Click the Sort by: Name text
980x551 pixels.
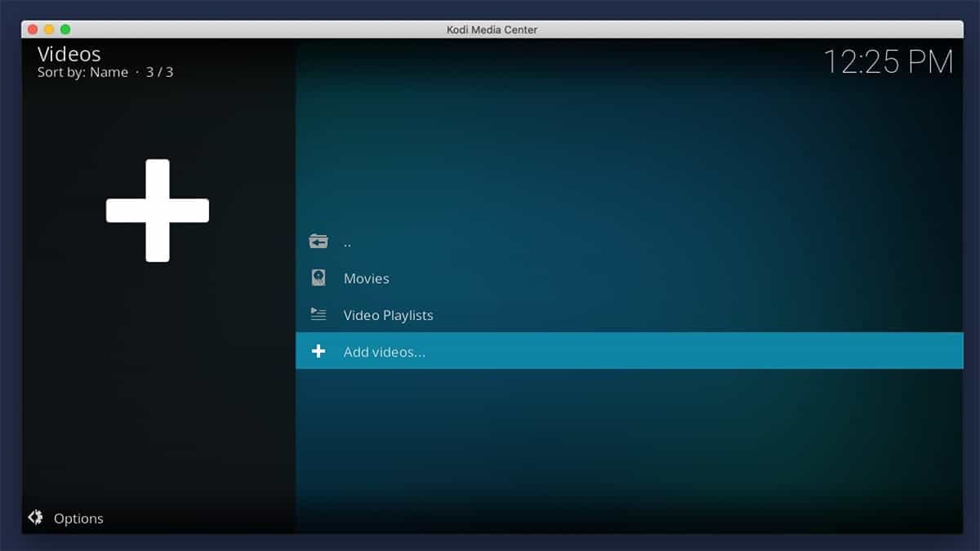pos(82,72)
